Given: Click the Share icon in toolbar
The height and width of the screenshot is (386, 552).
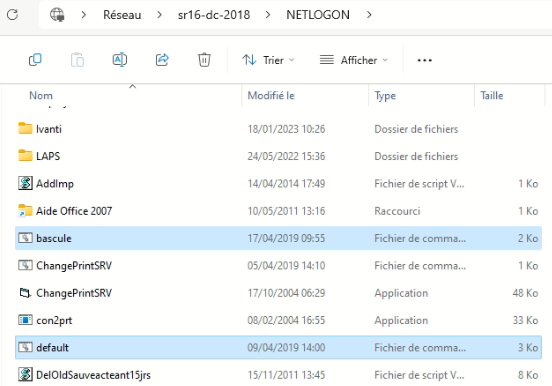Looking at the screenshot, I should click(162, 60).
